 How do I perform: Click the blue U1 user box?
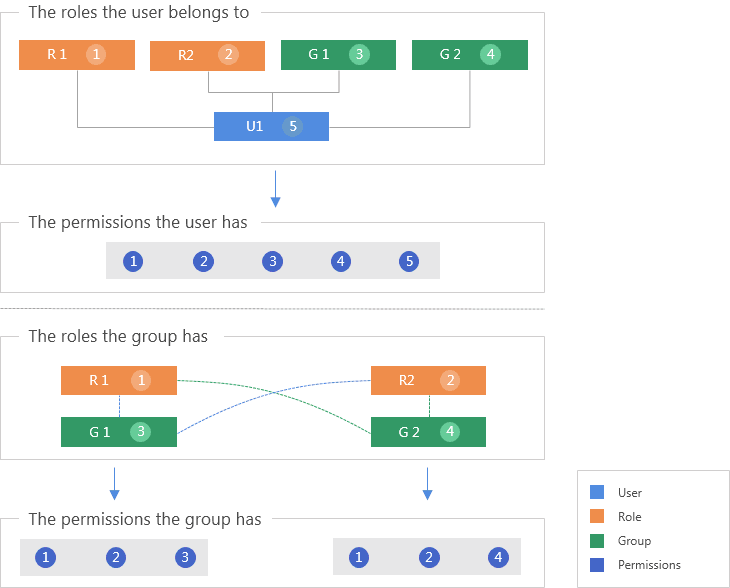271,126
